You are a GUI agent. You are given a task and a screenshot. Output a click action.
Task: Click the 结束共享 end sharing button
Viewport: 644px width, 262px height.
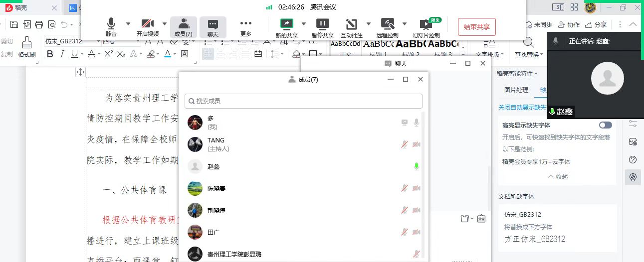(x=476, y=27)
